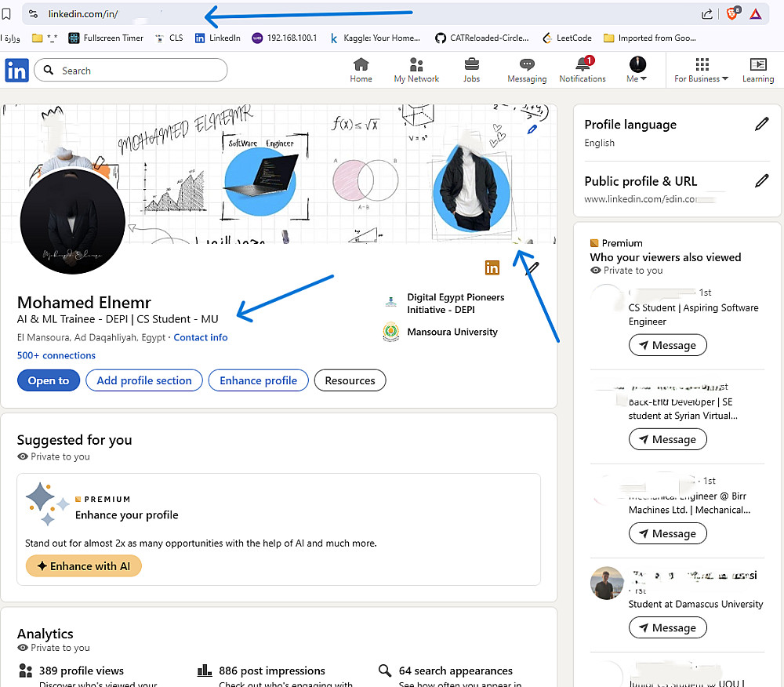Open Messaging from the top bar

tap(527, 70)
